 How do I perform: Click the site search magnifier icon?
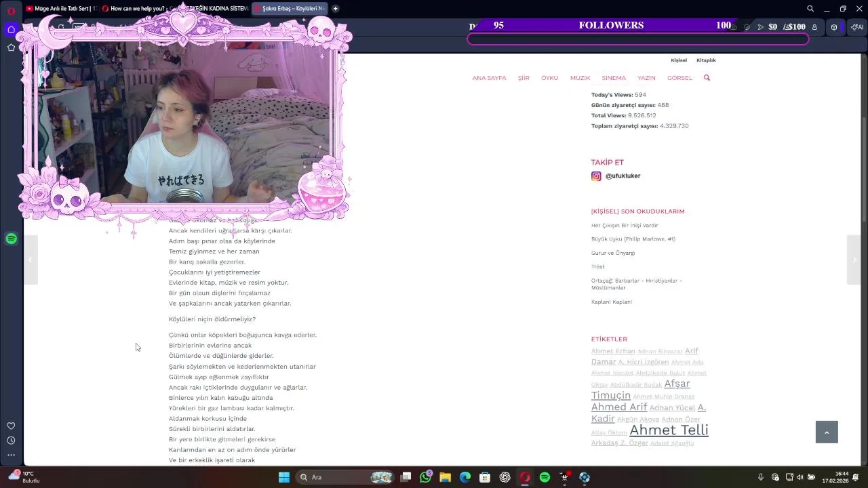pos(707,78)
